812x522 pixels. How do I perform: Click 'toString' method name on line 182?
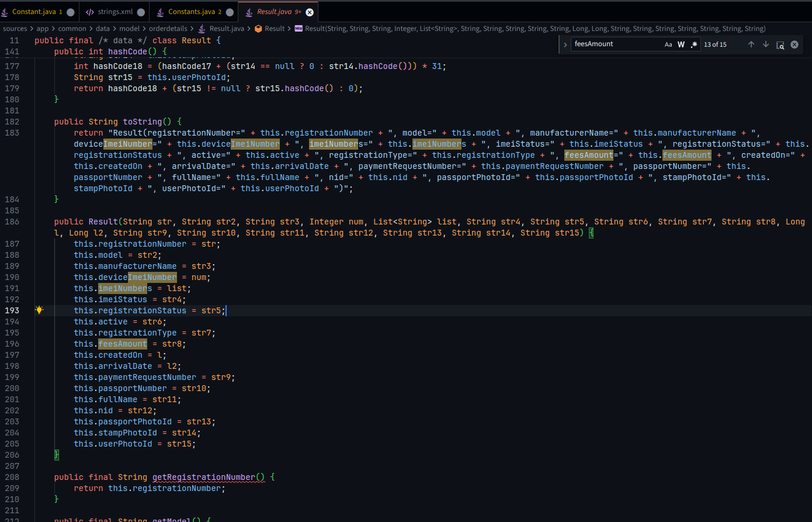coord(143,122)
